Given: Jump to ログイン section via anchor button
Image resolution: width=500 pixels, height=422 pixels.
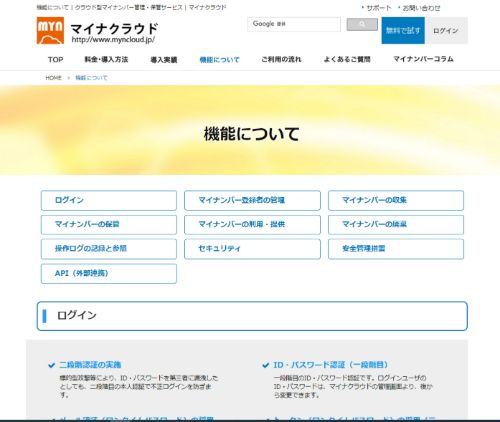Looking at the screenshot, I should (x=109, y=200).
